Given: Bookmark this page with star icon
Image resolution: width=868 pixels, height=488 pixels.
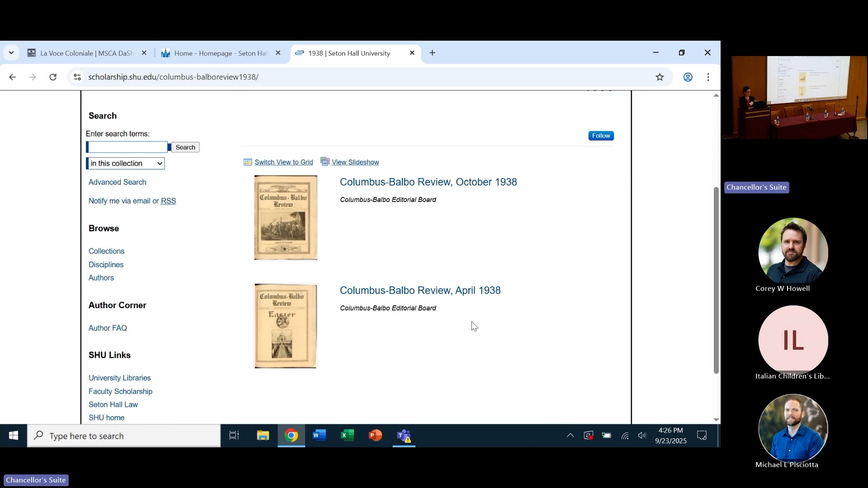Looking at the screenshot, I should click(x=660, y=77).
